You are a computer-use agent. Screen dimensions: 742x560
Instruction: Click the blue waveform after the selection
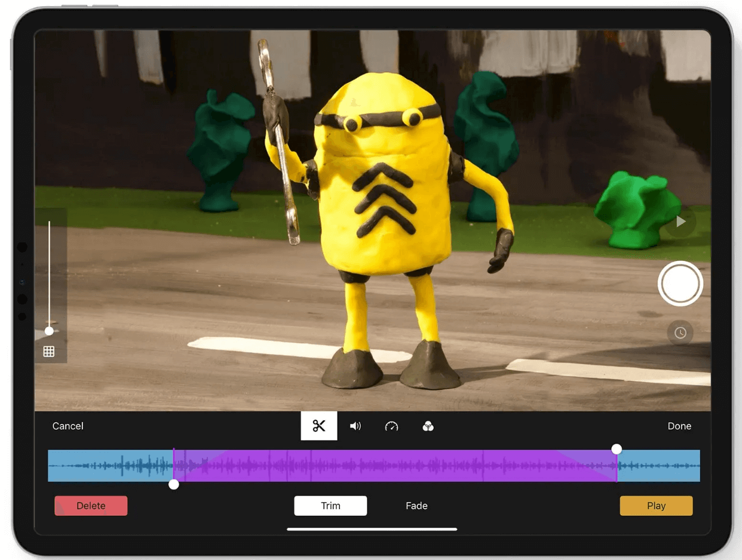click(658, 466)
